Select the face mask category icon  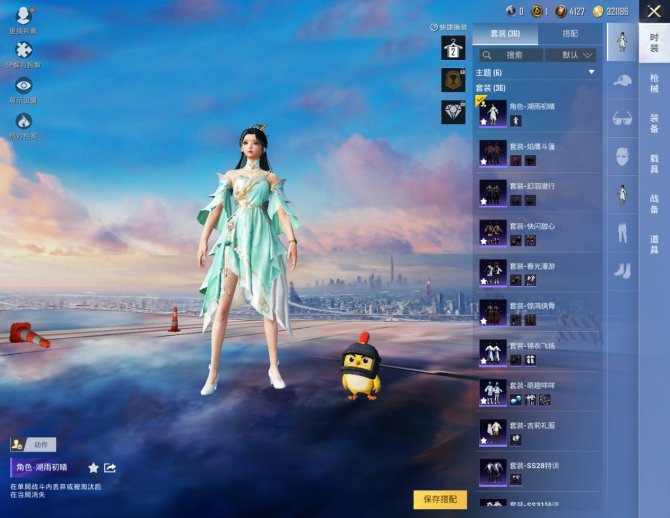click(x=622, y=157)
